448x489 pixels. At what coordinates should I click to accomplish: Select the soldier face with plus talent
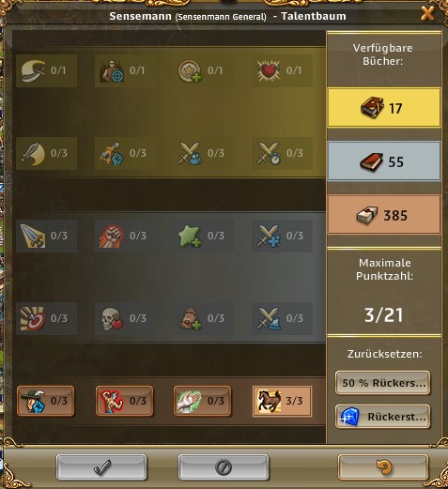point(191,318)
